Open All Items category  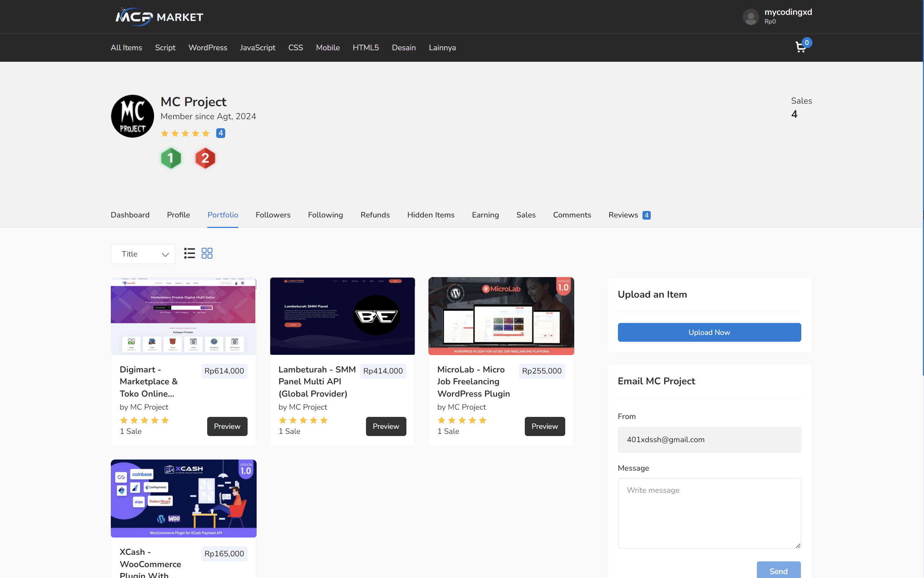[126, 48]
